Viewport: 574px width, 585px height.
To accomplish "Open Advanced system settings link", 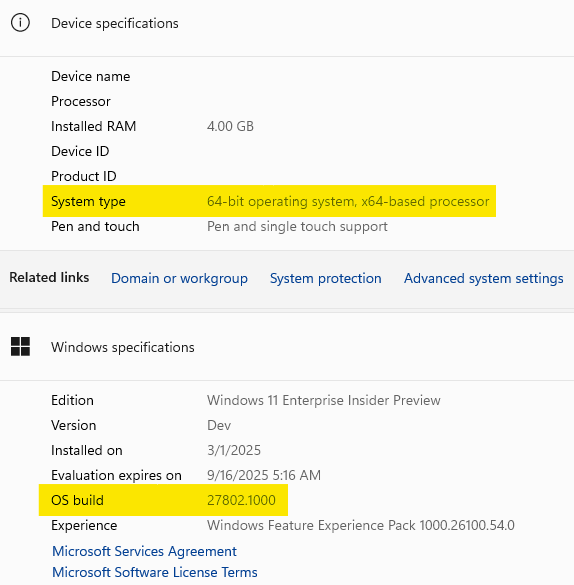I will 484,278.
